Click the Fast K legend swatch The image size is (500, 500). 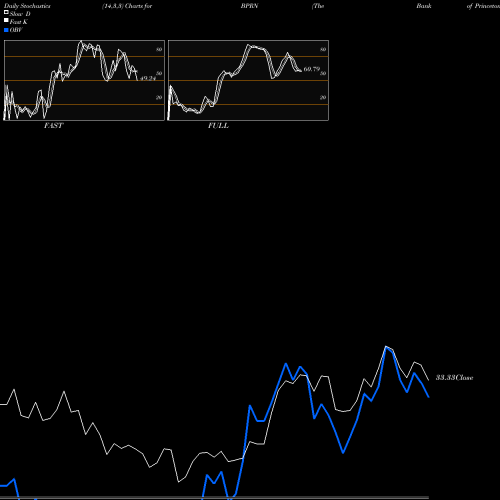click(6, 20)
